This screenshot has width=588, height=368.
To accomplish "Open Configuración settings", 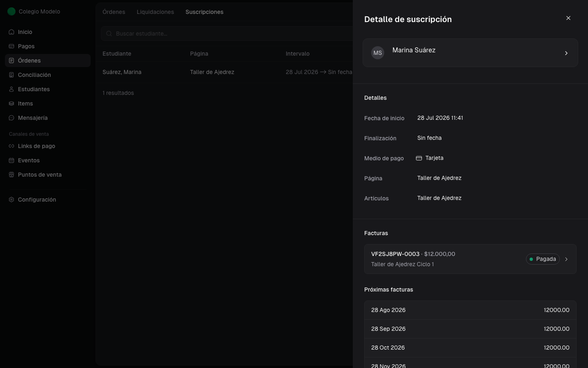I will pyautogui.click(x=48, y=200).
